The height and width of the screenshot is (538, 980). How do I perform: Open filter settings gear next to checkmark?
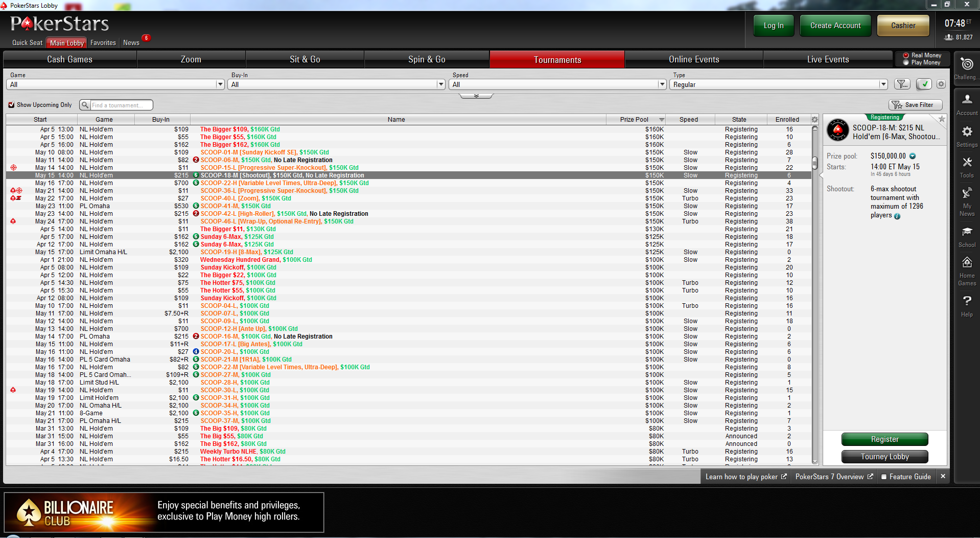[941, 84]
